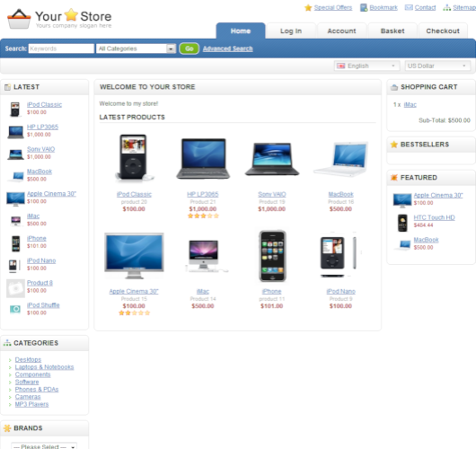This screenshot has height=449, width=476.
Task: Click MacBook thumbnail in Latest sidebar
Action: tap(16, 176)
